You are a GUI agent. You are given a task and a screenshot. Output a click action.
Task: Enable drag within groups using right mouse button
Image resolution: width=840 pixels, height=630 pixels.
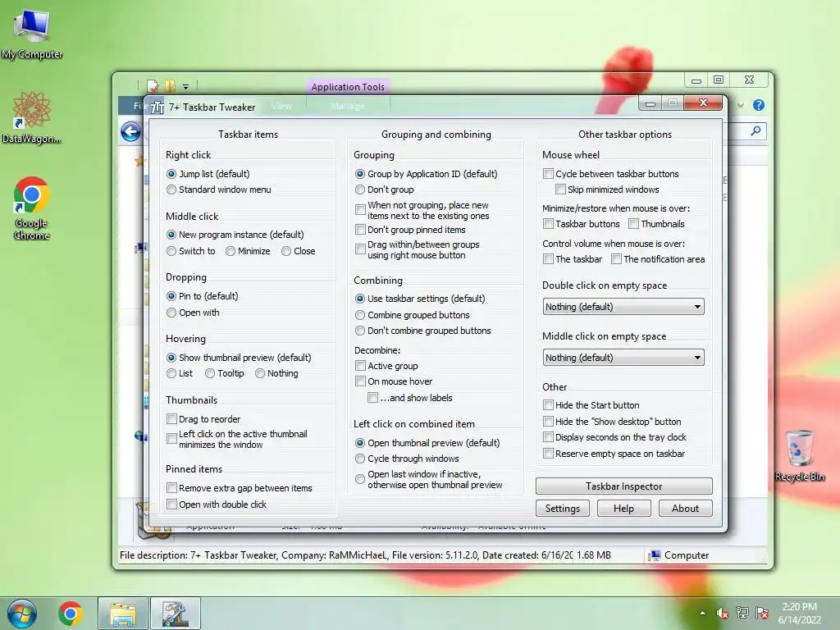[418, 249]
